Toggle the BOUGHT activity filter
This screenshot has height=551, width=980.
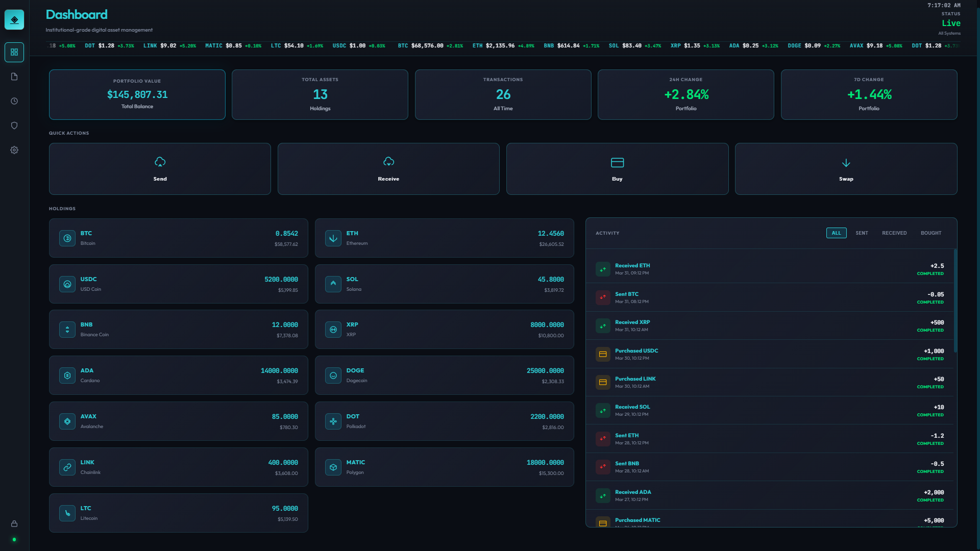click(x=931, y=233)
